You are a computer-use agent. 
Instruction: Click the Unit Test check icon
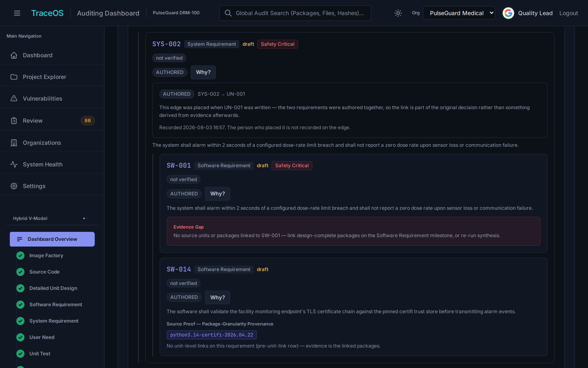20,354
